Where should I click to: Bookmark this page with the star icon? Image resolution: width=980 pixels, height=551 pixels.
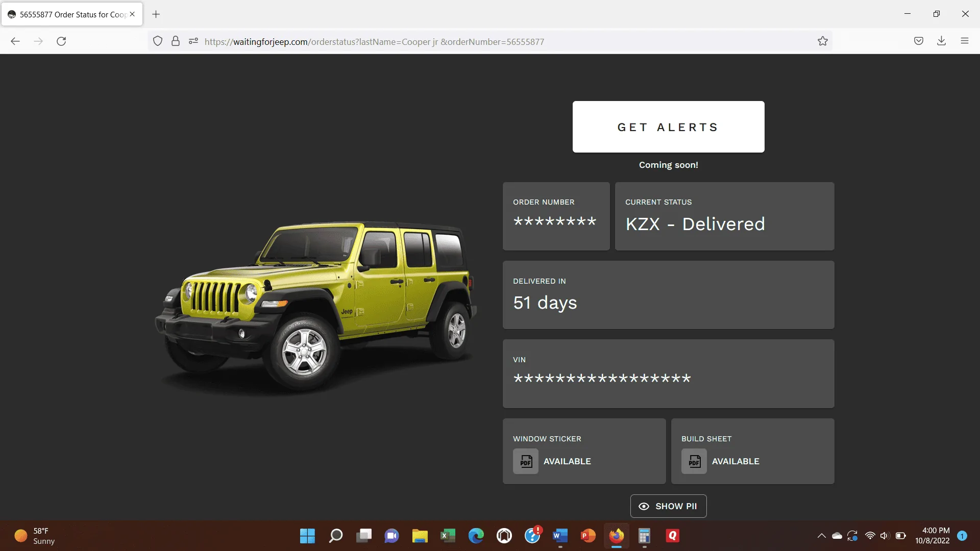click(823, 41)
